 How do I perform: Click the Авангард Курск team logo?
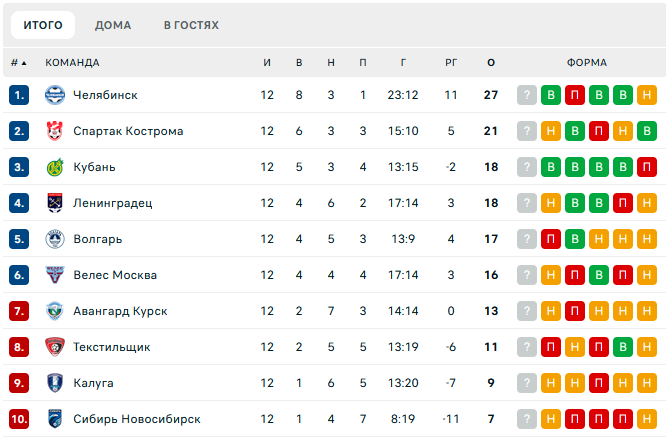pos(55,311)
